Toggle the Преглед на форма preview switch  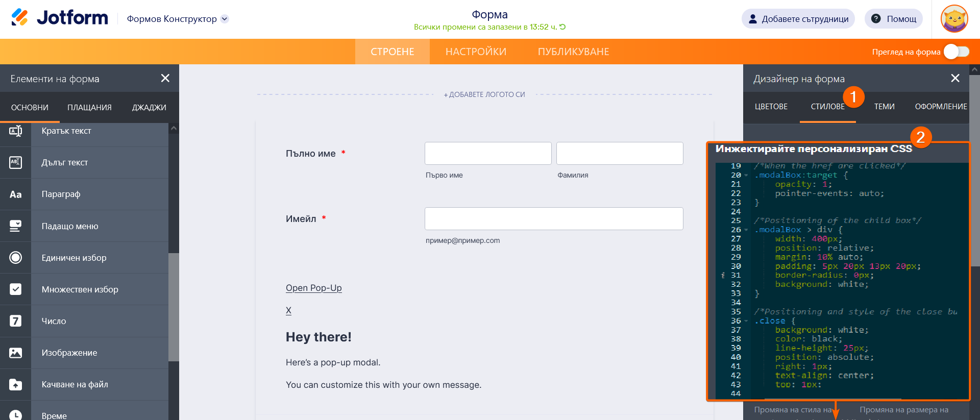(956, 52)
